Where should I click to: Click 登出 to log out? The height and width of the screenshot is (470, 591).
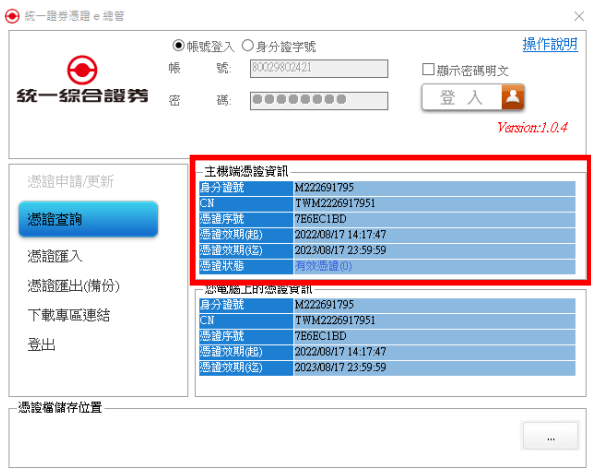pos(41,344)
